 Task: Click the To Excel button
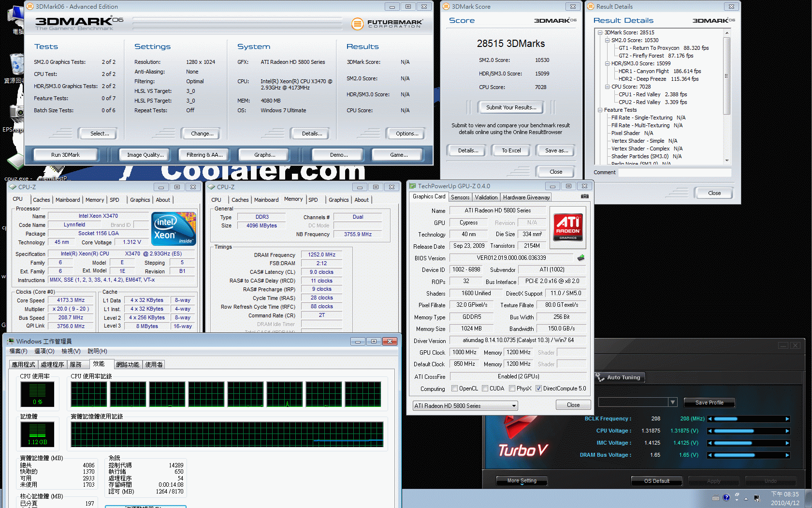[x=511, y=150]
